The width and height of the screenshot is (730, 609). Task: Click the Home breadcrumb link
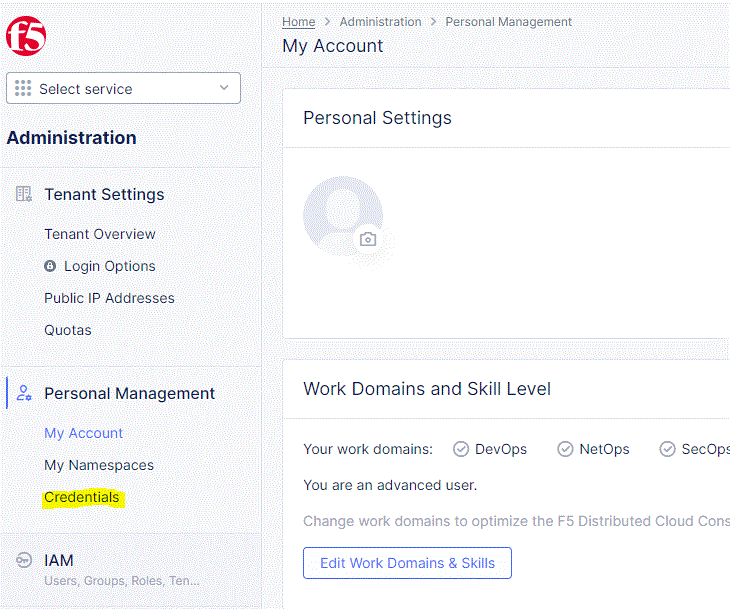(298, 22)
